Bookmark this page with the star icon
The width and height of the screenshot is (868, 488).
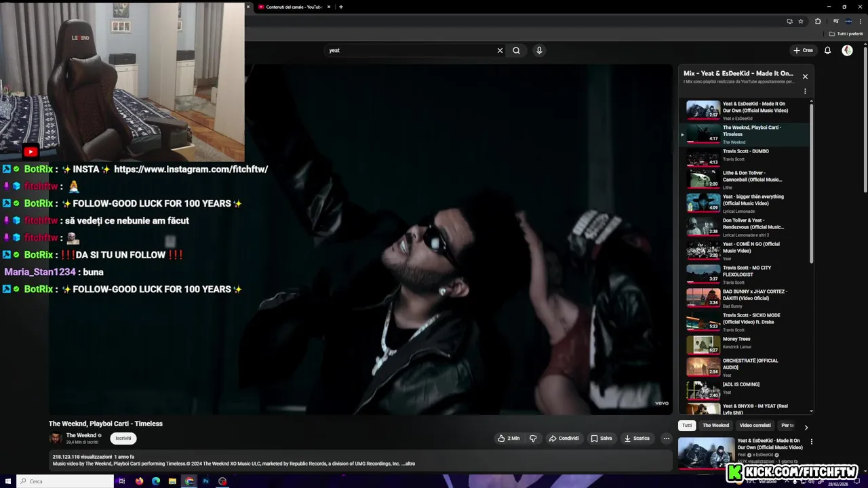801,21
